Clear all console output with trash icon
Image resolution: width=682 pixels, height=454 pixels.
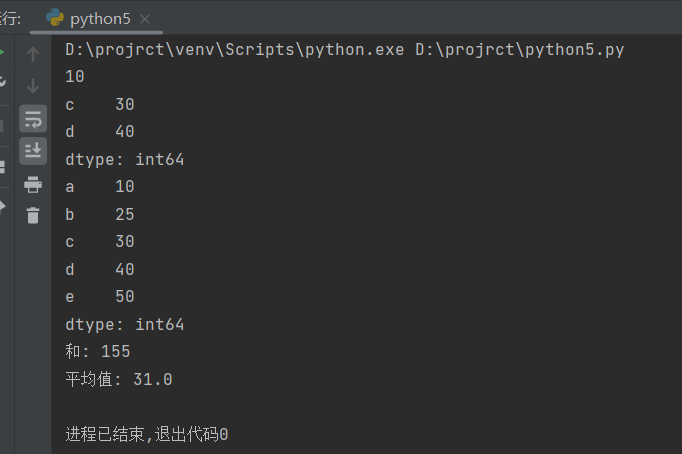point(33,214)
